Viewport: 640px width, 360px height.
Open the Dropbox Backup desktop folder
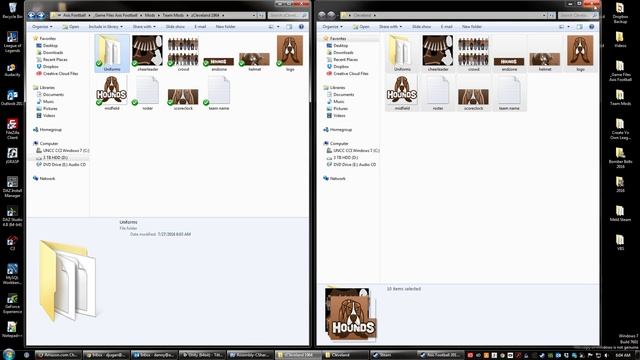click(x=620, y=12)
